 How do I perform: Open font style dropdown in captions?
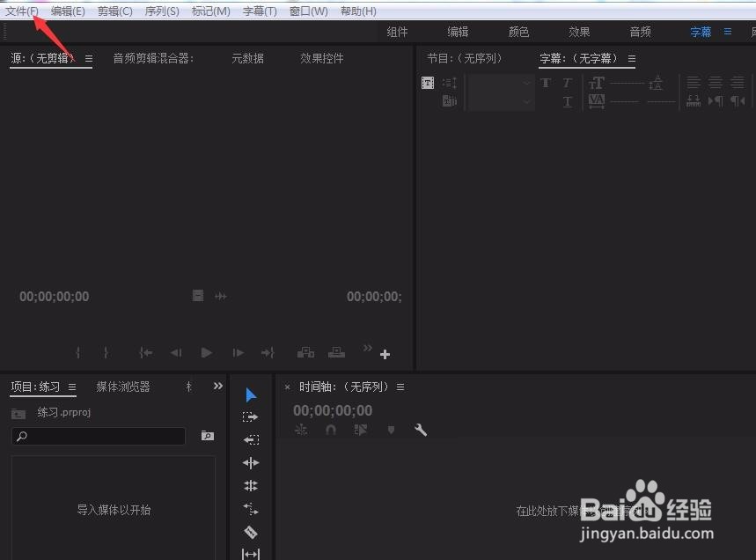[500, 102]
